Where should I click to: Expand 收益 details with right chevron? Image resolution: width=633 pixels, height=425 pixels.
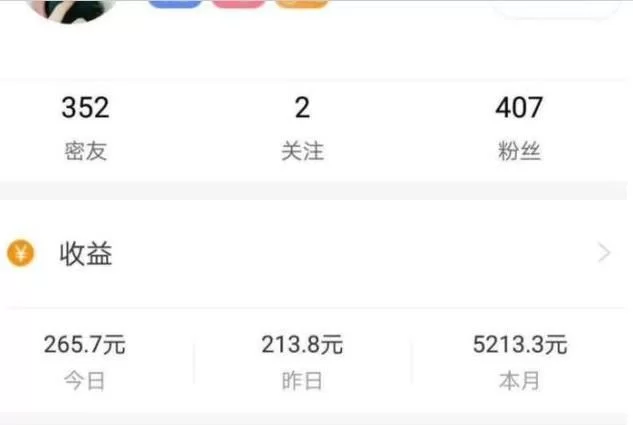(x=604, y=253)
